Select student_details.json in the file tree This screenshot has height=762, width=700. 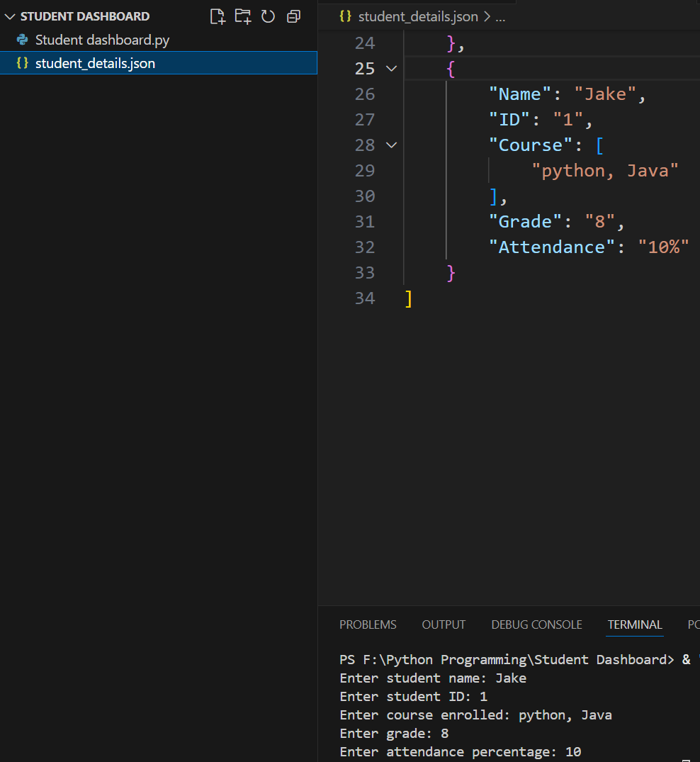[x=95, y=63]
